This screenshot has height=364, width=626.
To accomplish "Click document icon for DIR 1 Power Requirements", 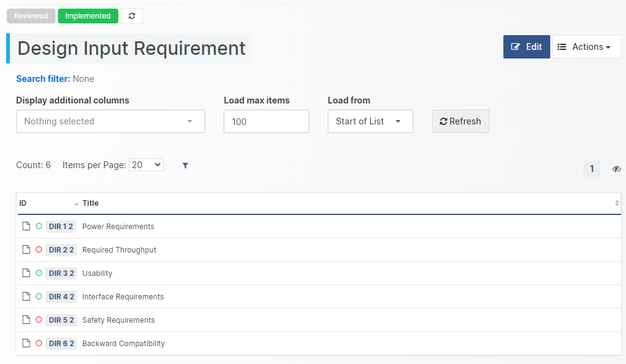I will tap(26, 227).
